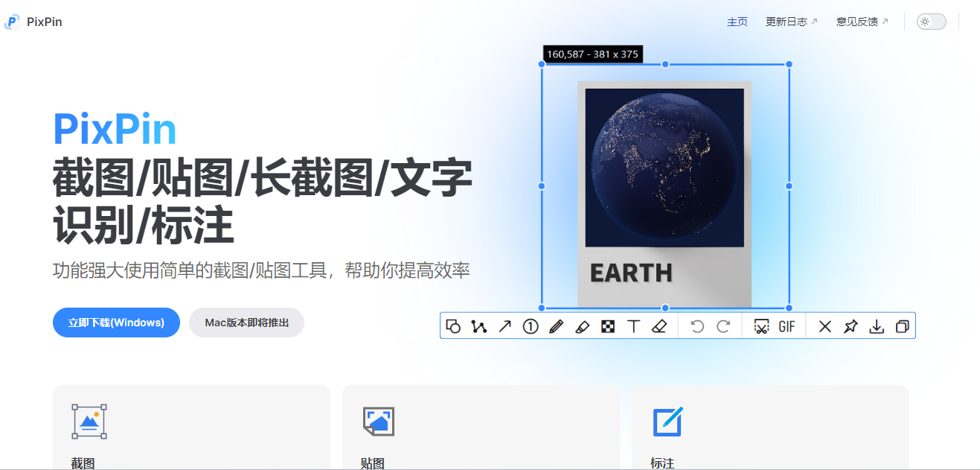Image resolution: width=980 pixels, height=470 pixels.
Task: Redo the last annotation
Action: 723,326
